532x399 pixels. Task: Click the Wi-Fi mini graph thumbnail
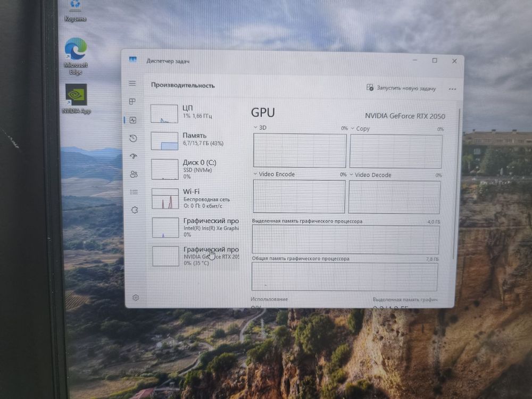click(165, 198)
